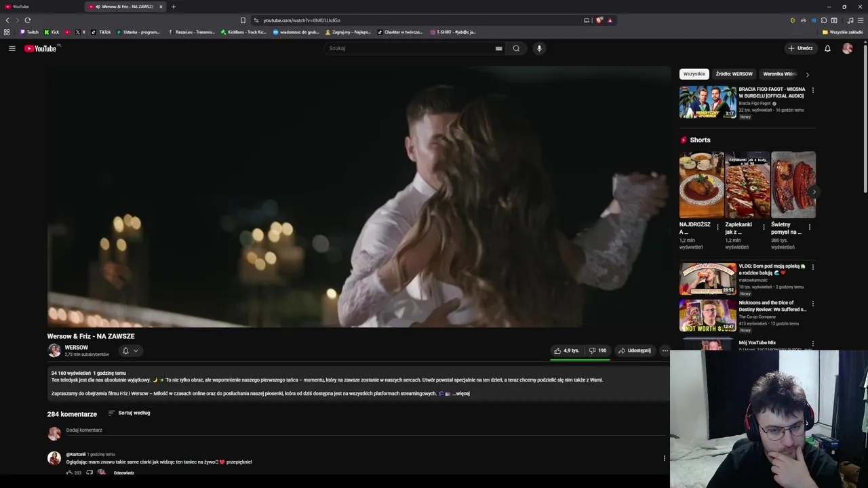Expand description with ...więcej

point(461,394)
